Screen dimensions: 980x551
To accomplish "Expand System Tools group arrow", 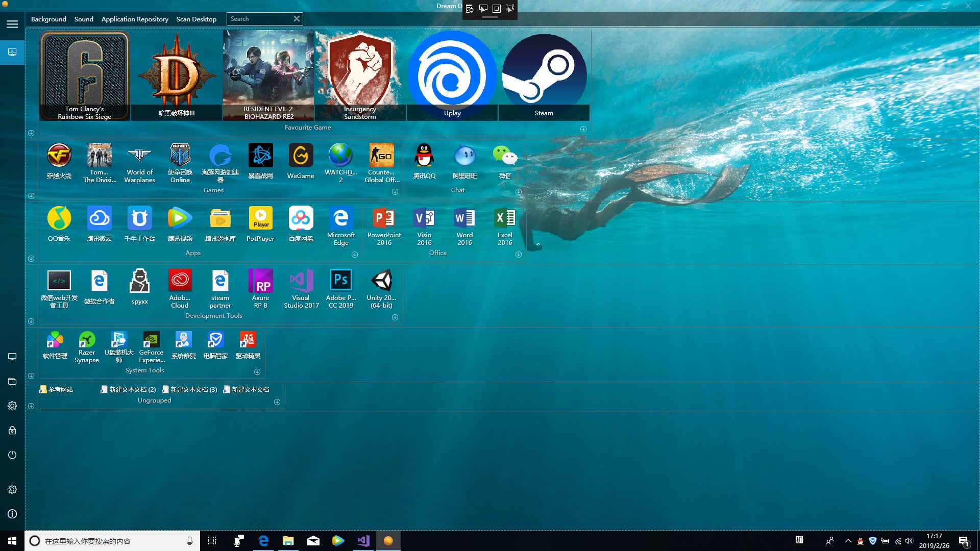I will click(257, 372).
